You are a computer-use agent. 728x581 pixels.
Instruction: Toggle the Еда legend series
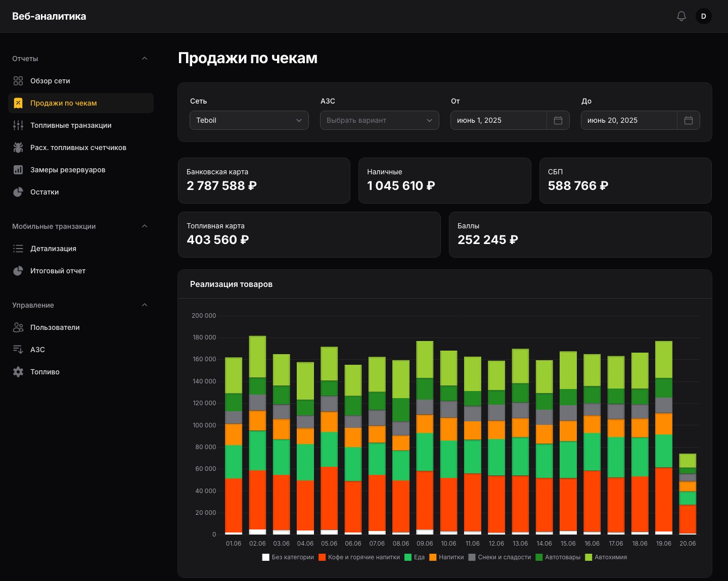click(415, 557)
